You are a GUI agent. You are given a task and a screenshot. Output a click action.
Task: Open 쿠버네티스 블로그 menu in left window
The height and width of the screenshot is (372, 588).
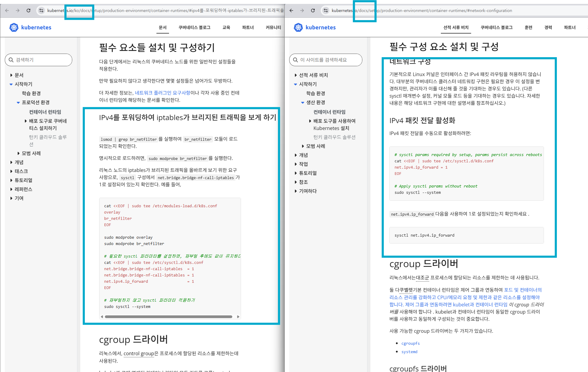point(194,27)
